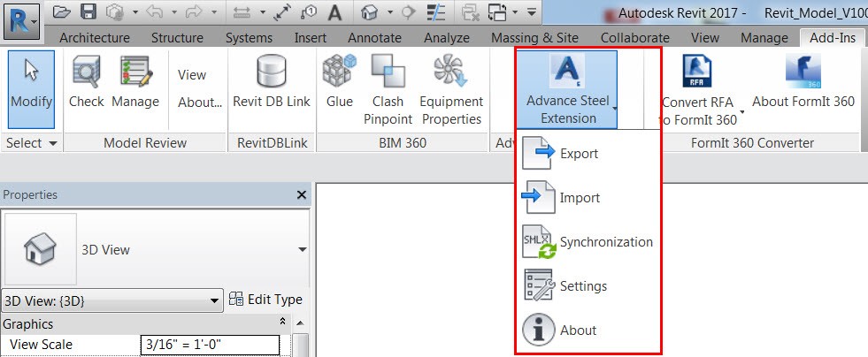Click the Redo arrow icon
Image resolution: width=868 pixels, height=357 pixels.
(x=196, y=12)
